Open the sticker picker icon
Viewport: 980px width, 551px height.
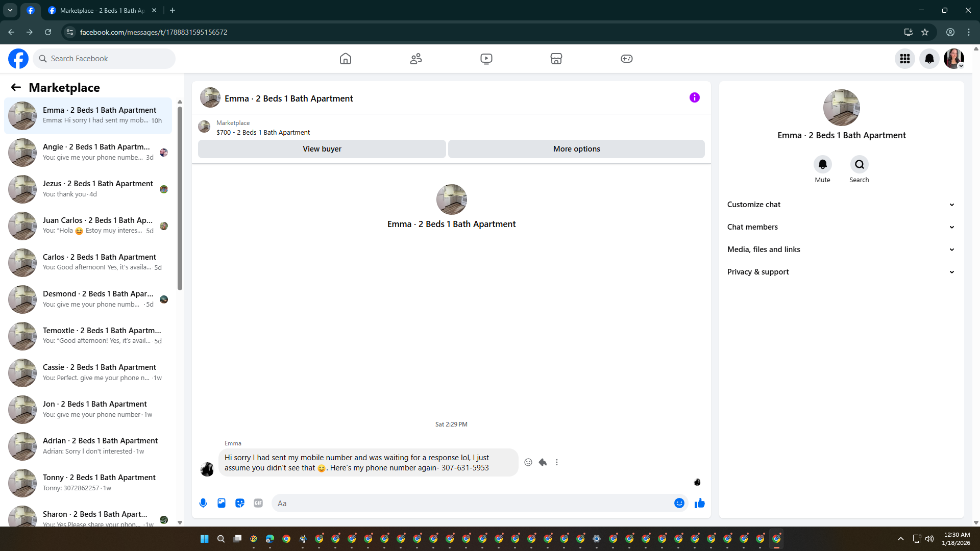[x=240, y=503]
